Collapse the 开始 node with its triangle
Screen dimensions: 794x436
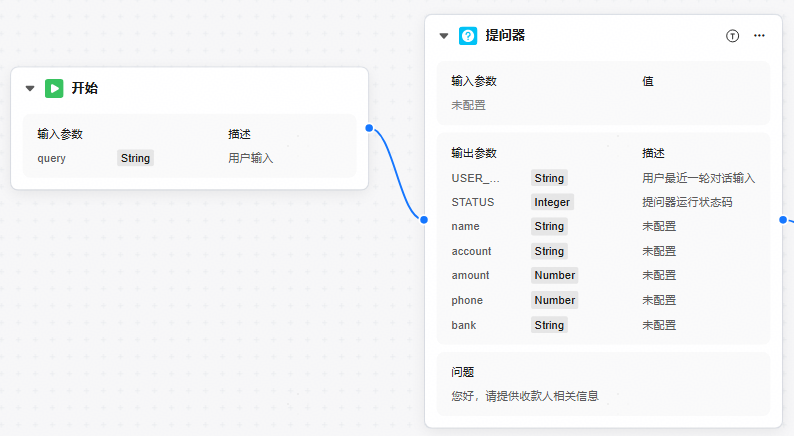coord(30,88)
